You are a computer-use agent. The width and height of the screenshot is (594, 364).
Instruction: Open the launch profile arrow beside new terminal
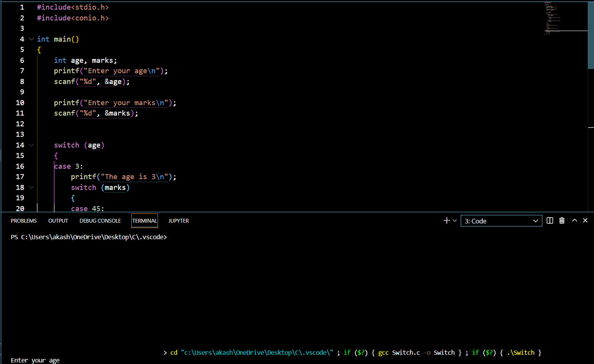[x=455, y=221]
